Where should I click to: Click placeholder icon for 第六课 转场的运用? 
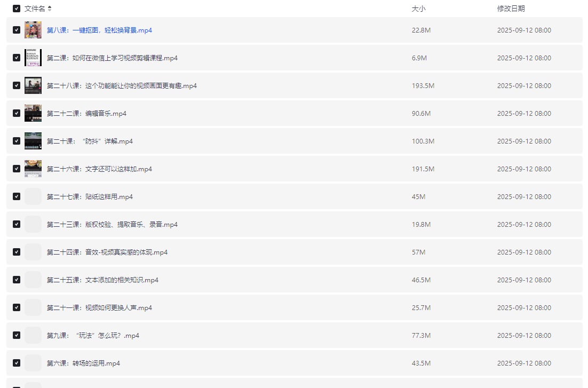33,363
